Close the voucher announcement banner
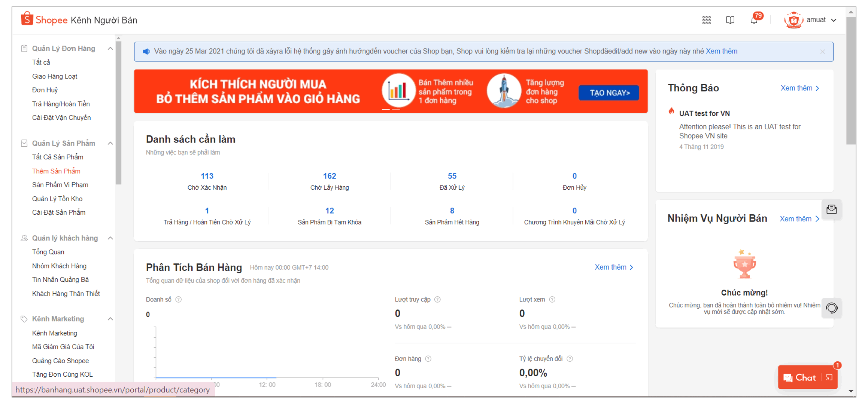Viewport: 868px width, 404px height. pos(822,52)
